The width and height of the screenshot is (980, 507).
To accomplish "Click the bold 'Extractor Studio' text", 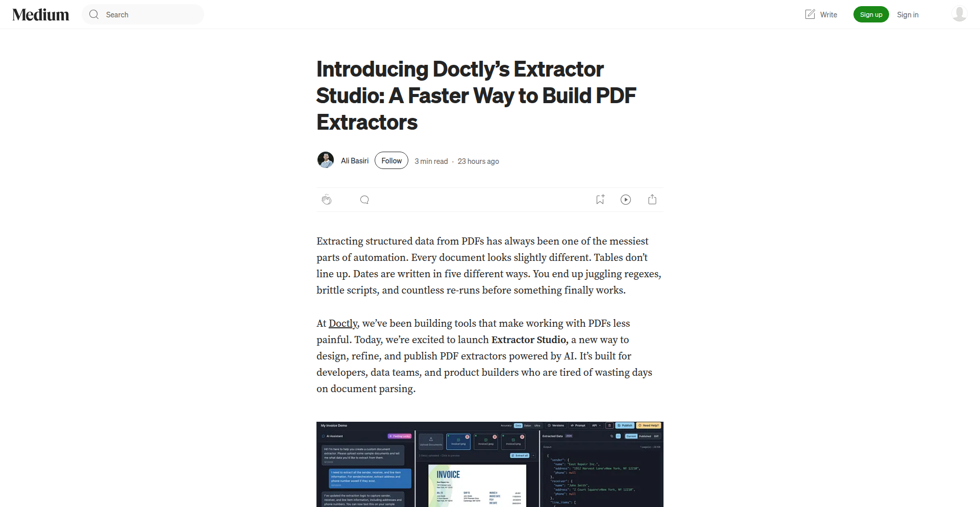I will point(529,340).
